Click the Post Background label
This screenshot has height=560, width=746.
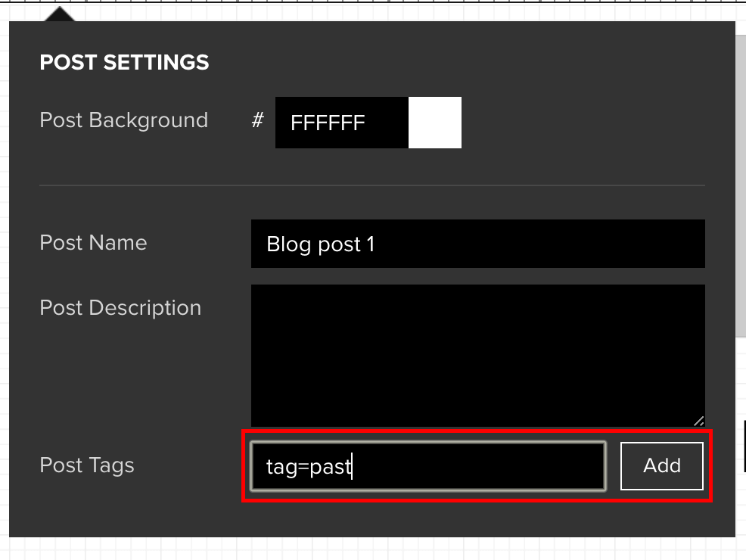[123, 120]
